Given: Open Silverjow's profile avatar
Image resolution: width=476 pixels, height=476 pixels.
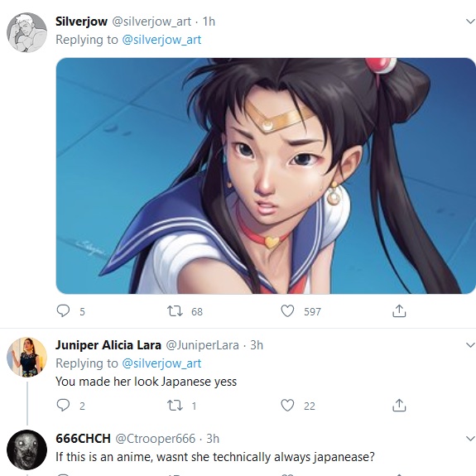Looking at the screenshot, I should [x=27, y=32].
